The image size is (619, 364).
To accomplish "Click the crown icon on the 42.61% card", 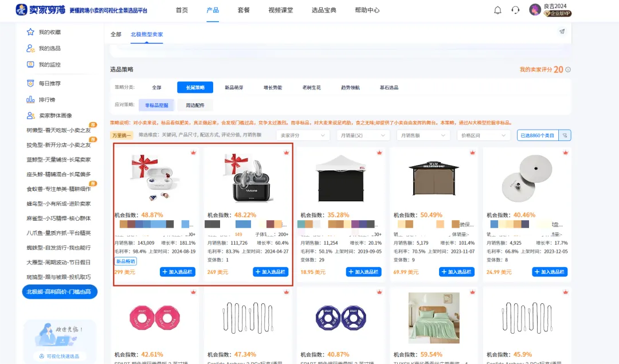I will pos(194,292).
